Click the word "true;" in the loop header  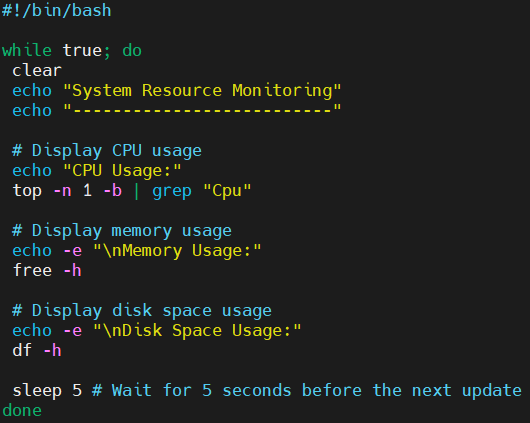pos(87,51)
